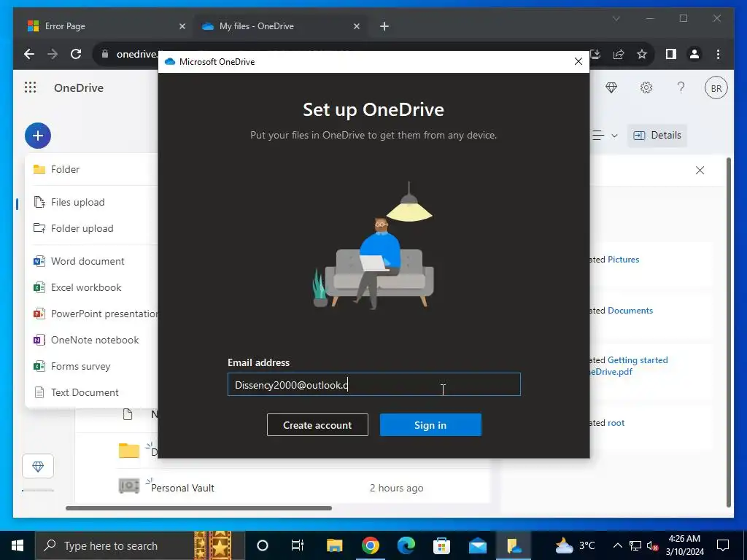Open the Chrome three-dot menu
The height and width of the screenshot is (560, 747).
point(718,54)
